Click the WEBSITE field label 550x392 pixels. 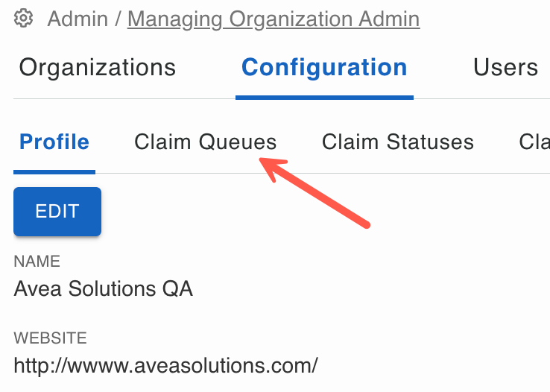click(51, 338)
